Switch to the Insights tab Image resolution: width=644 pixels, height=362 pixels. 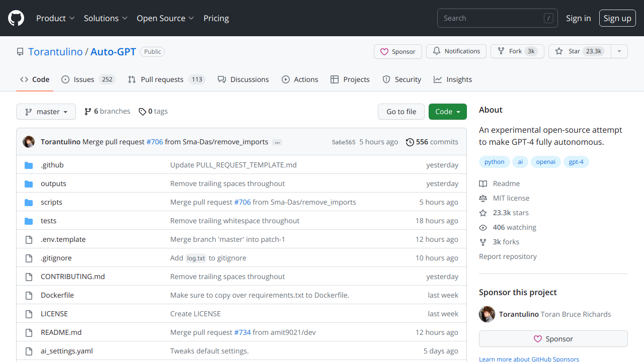453,79
